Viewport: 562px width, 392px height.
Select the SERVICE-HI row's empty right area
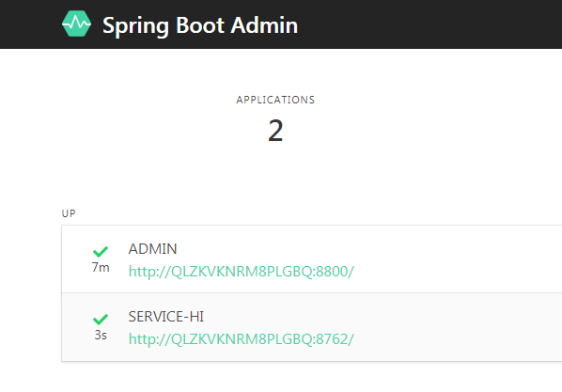[x=459, y=327]
